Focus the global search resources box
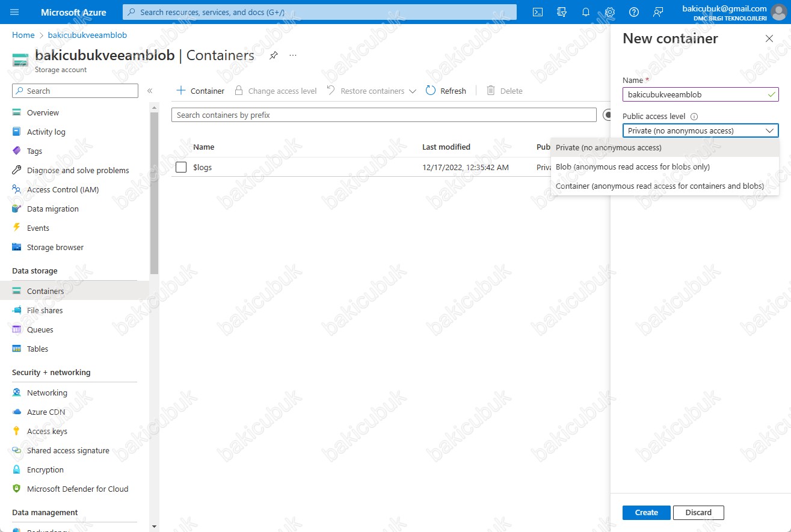The image size is (791, 532). 319,12
